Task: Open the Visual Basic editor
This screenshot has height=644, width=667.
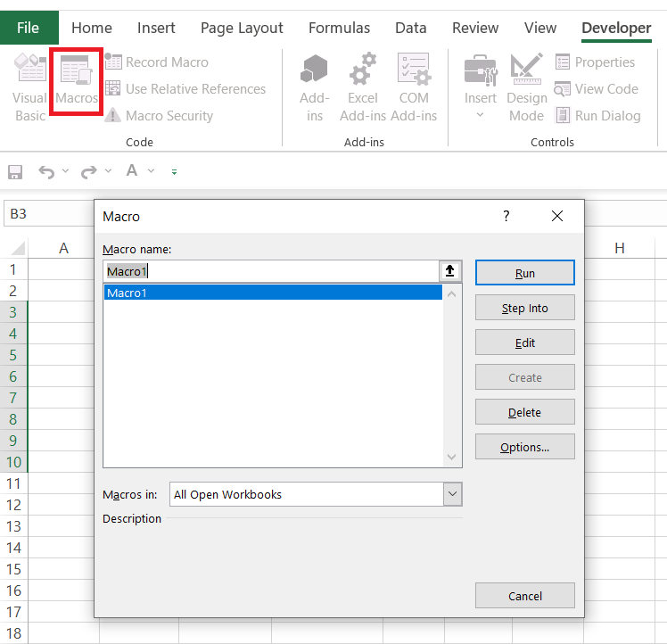Action: pyautogui.click(x=29, y=87)
